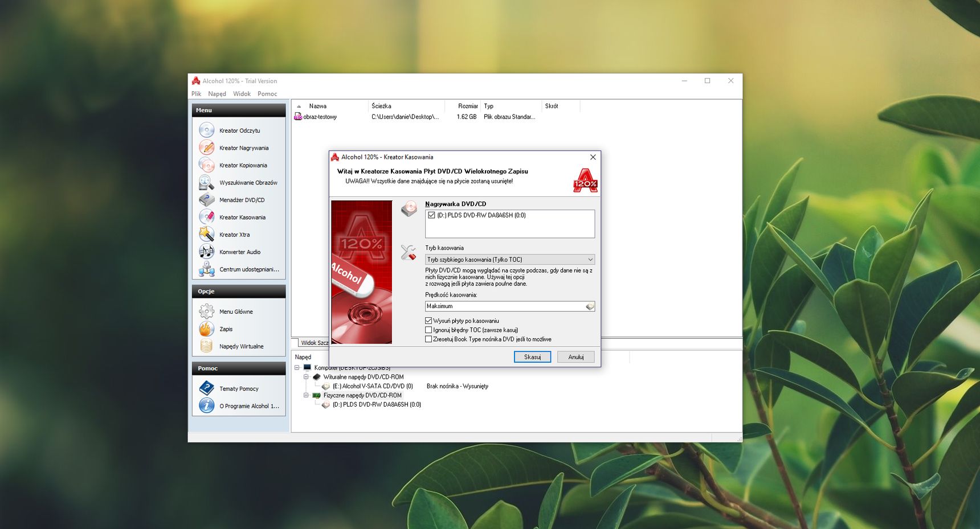Viewport: 980px width, 529px height.
Task: Switch to Widok Szczegółów tab
Action: (314, 343)
